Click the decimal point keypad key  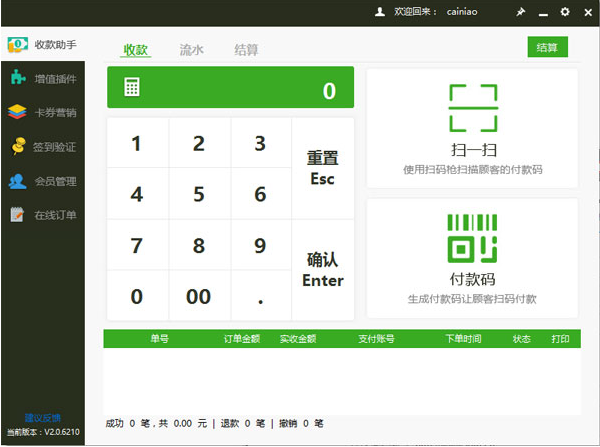(261, 296)
